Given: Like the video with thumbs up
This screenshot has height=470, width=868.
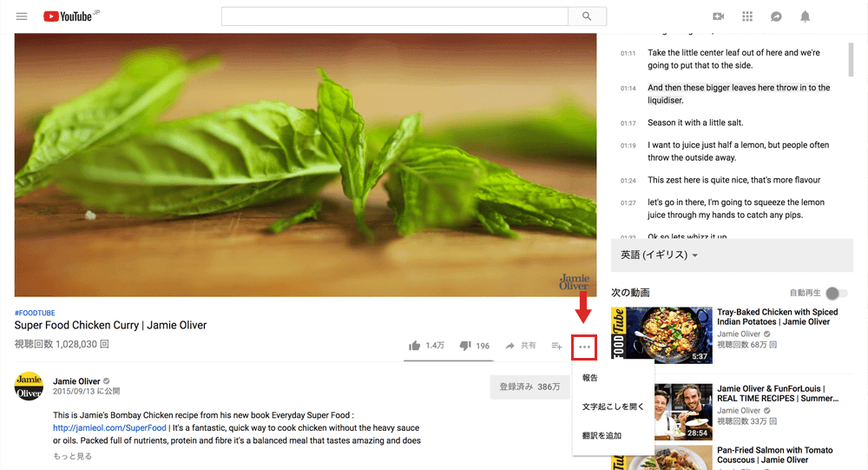Looking at the screenshot, I should [414, 346].
